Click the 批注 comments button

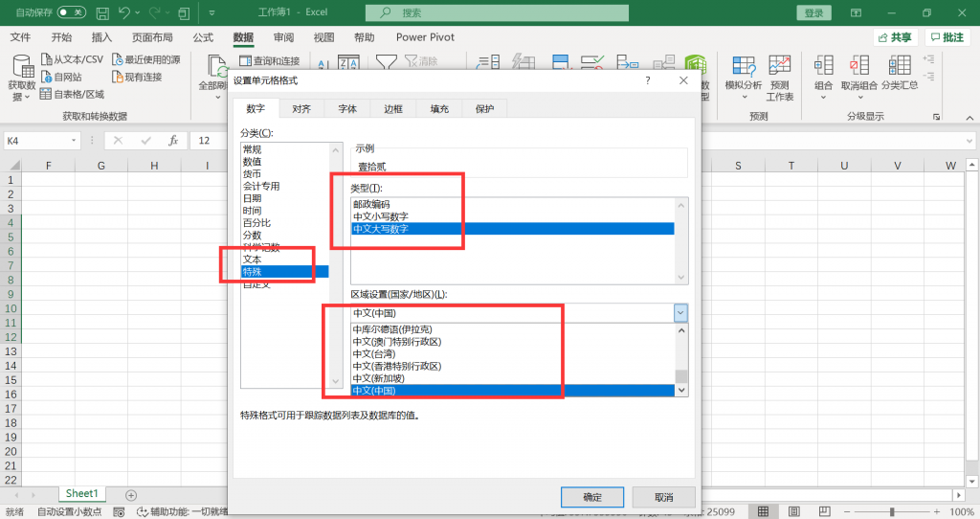[947, 37]
